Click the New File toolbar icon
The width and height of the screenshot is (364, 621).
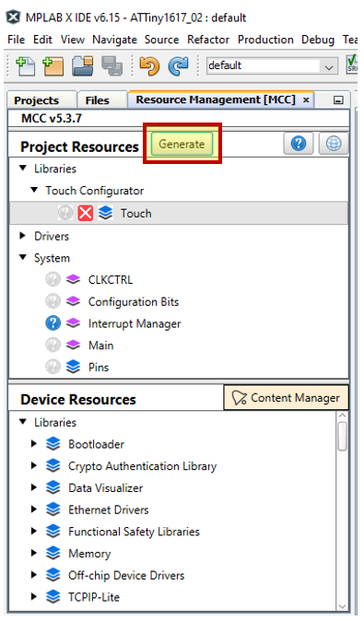coord(26,65)
